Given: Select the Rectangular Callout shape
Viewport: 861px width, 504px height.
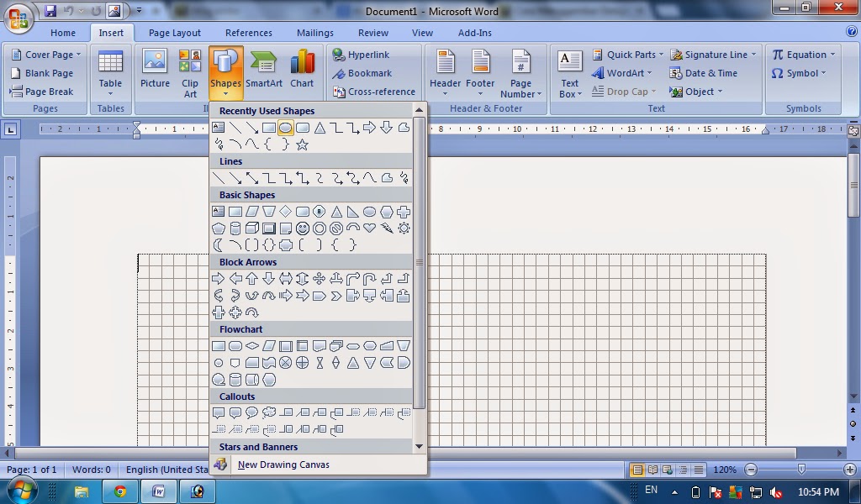Looking at the screenshot, I should (218, 413).
